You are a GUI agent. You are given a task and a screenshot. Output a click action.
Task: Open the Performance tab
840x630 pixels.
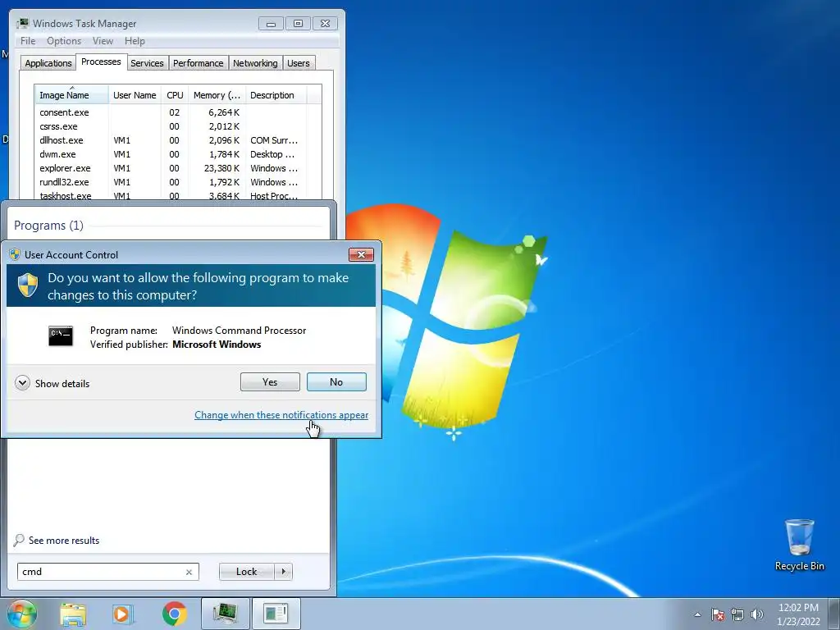click(199, 62)
